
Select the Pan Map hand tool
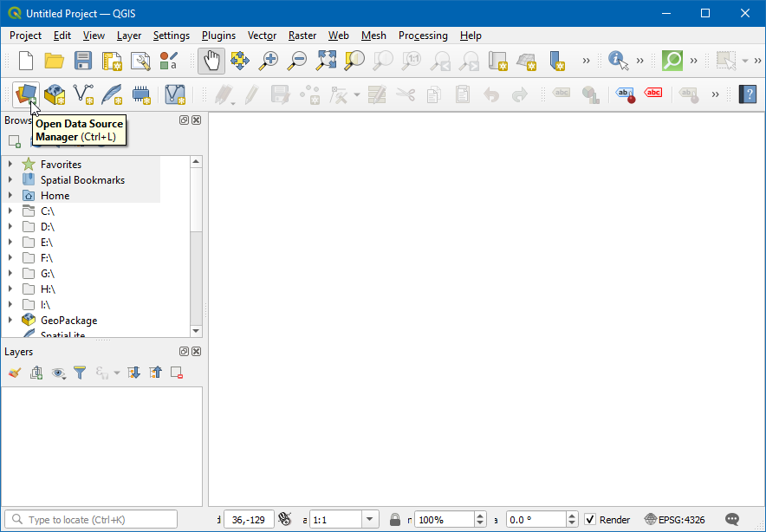click(211, 61)
